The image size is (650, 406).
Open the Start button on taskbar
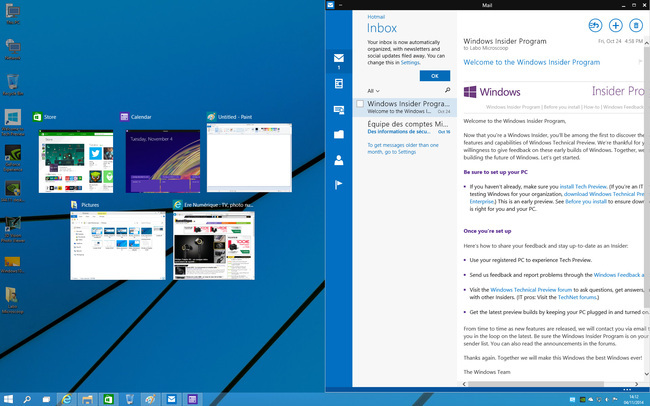[8, 399]
